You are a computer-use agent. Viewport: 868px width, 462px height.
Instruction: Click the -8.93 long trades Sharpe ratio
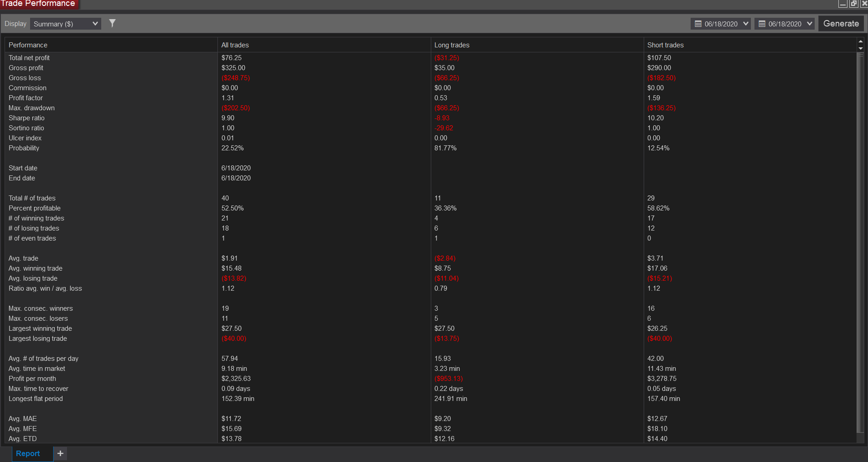(442, 118)
